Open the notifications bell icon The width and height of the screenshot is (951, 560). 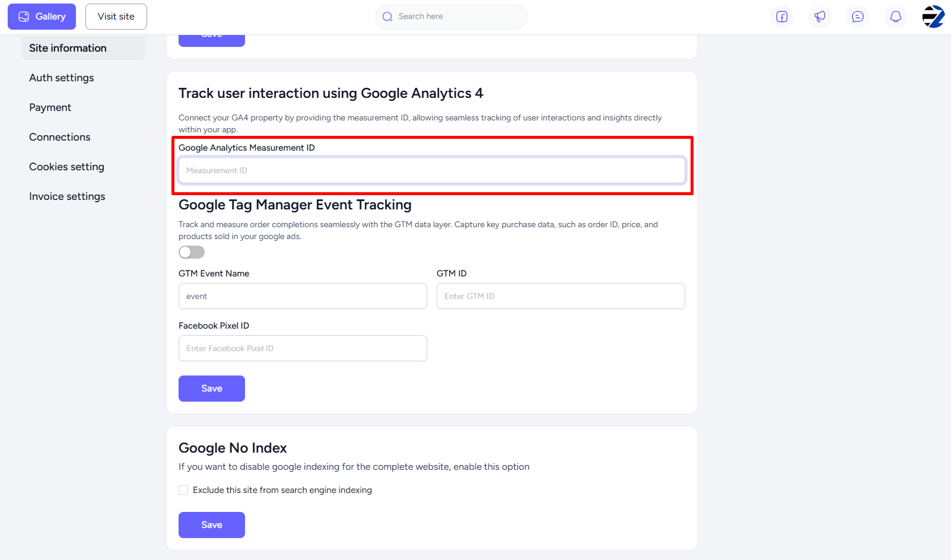896,17
